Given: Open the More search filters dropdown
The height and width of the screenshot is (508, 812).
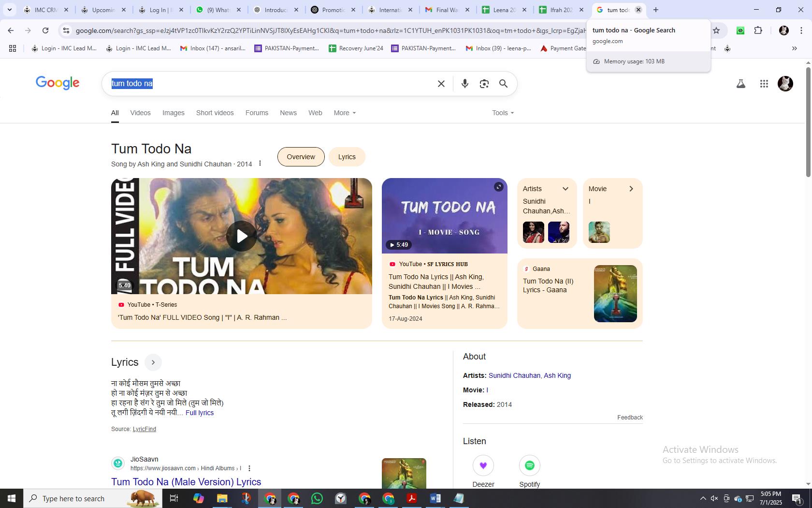Looking at the screenshot, I should 345,113.
